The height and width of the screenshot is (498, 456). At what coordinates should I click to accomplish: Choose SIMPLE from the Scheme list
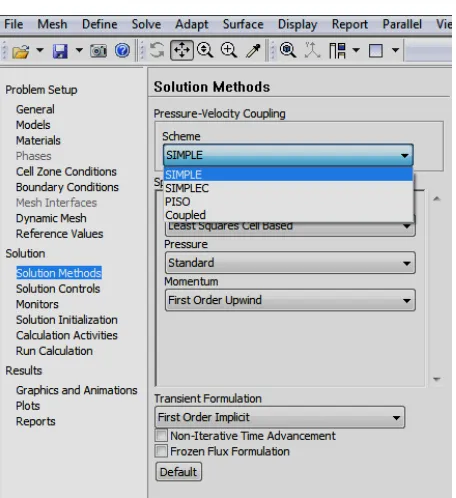(x=289, y=174)
